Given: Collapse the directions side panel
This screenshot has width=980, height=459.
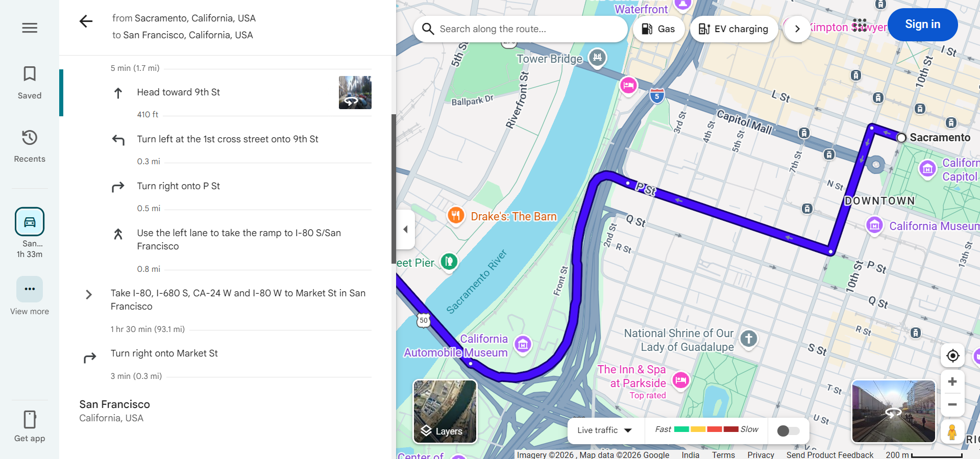Looking at the screenshot, I should pyautogui.click(x=405, y=229).
